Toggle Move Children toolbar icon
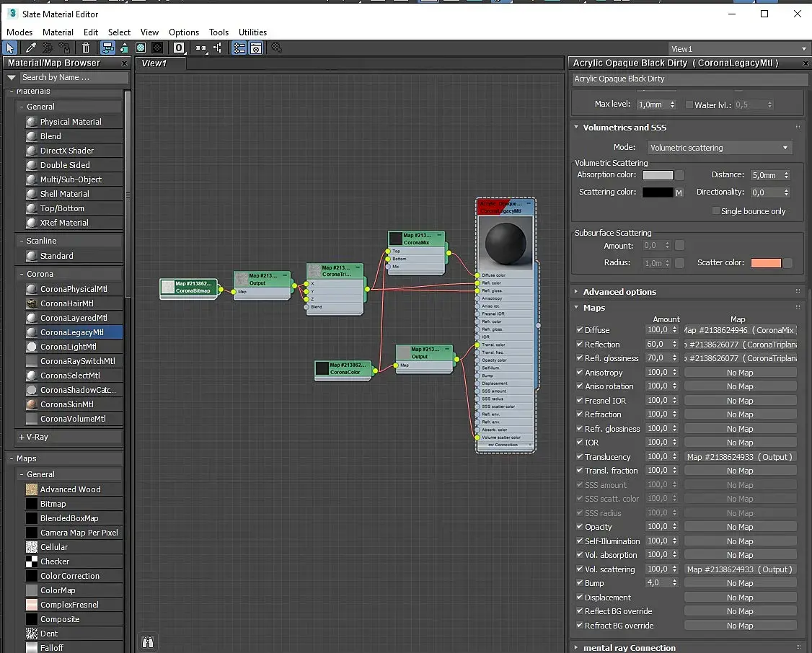812x653 pixels. 107,48
